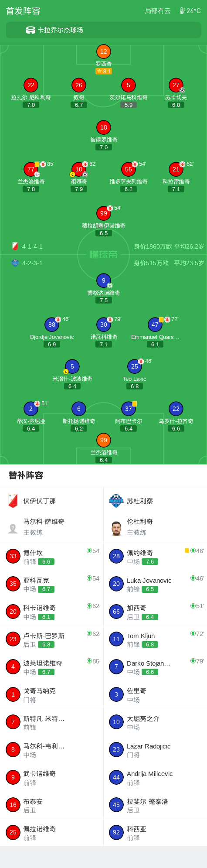The height and width of the screenshot is (868, 207).
Task: Tap captain 祖基奇 number 10 icon
Action: point(79,169)
